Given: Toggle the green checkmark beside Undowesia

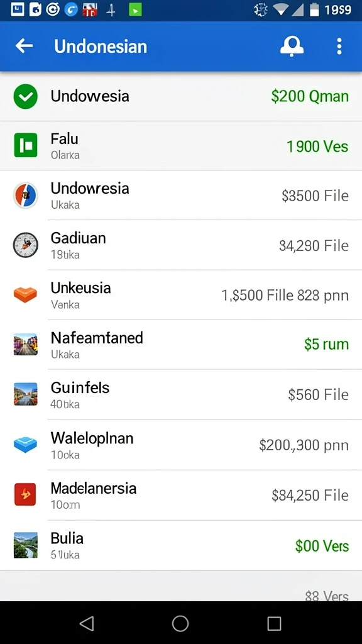Looking at the screenshot, I should pos(25,96).
